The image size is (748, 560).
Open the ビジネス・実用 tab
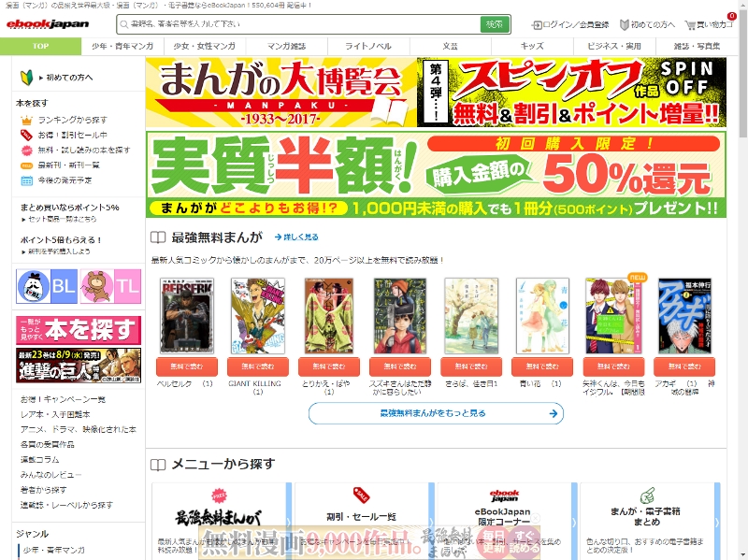(x=614, y=46)
